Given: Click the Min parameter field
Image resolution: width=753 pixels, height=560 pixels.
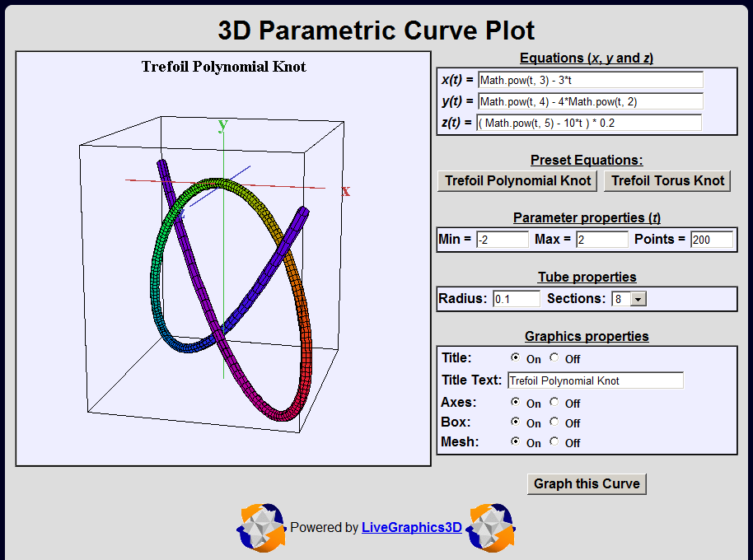Looking at the screenshot, I should pyautogui.click(x=503, y=240).
